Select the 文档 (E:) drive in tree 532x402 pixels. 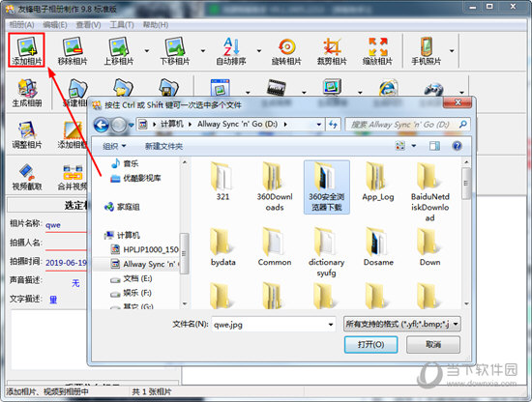pyautogui.click(x=132, y=278)
